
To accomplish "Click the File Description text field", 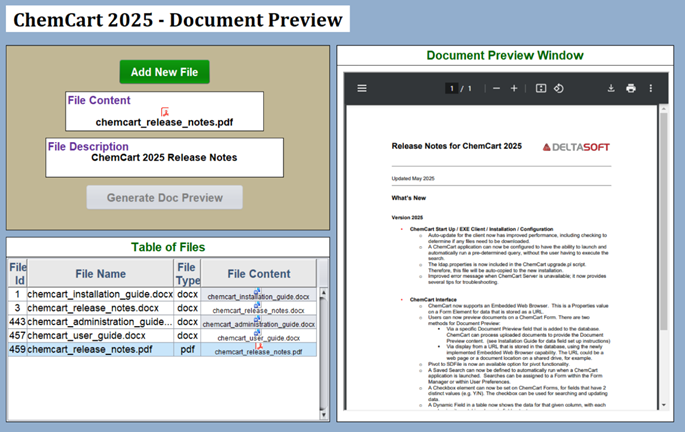I will (164, 157).
